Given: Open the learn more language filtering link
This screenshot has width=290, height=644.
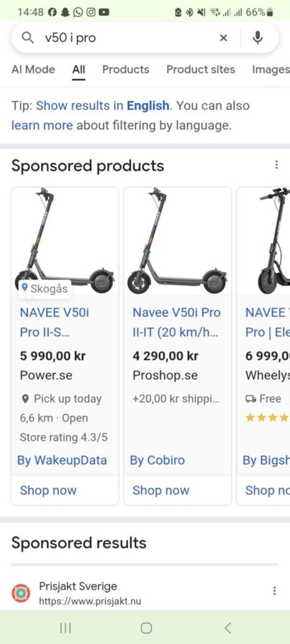Looking at the screenshot, I should 42,125.
